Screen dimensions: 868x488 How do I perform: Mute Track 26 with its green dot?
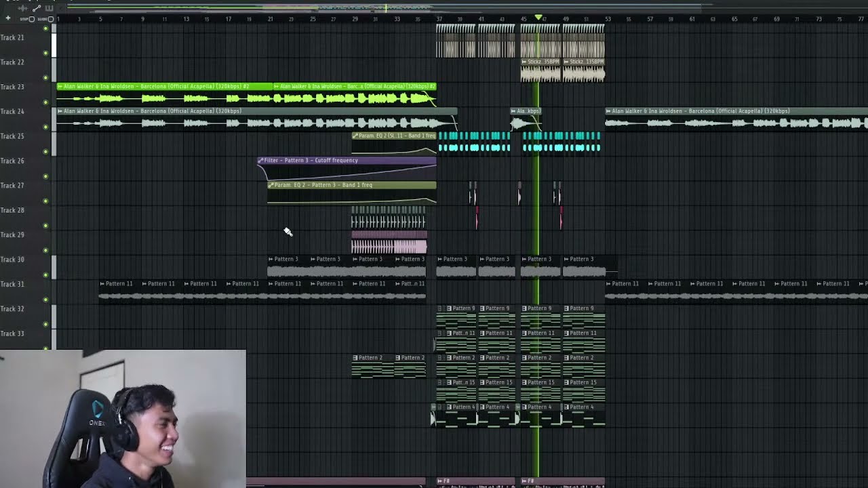point(46,176)
